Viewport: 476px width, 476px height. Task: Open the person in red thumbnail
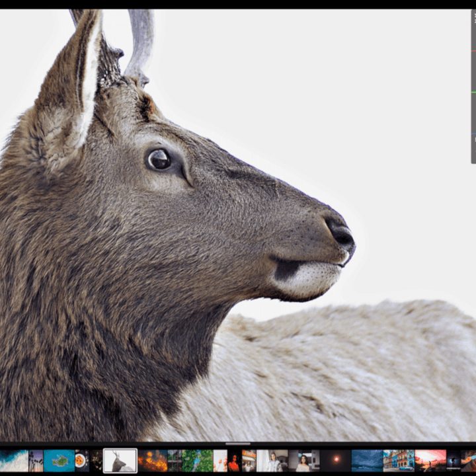[x=234, y=461]
